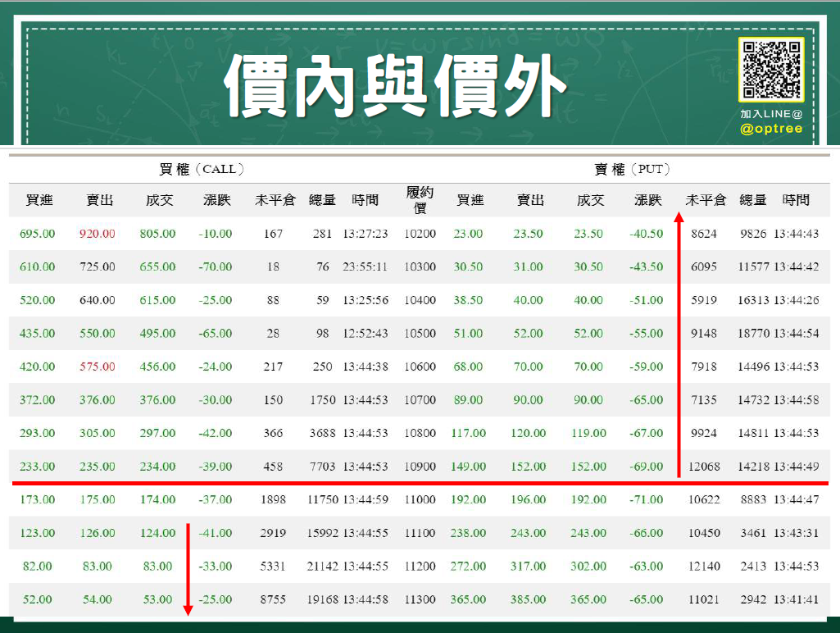The height and width of the screenshot is (633, 840).
Task: Scan the QR code for LINE
Action: click(x=771, y=71)
